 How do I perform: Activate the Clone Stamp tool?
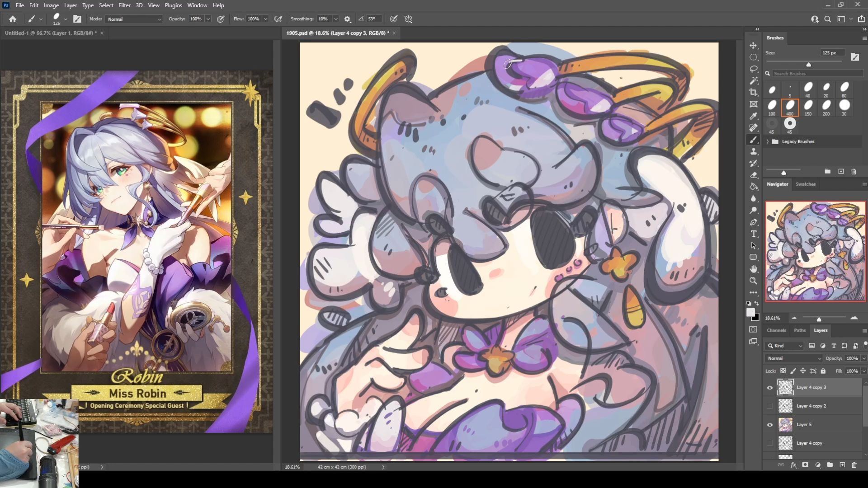point(753,151)
